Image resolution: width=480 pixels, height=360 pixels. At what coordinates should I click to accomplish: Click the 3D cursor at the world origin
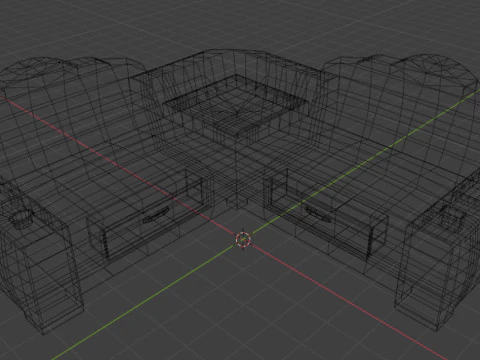pos(243,239)
